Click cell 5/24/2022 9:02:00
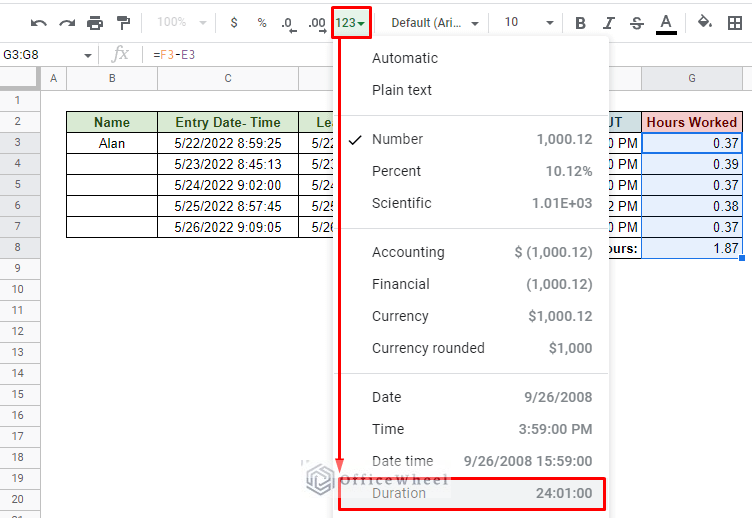 (x=228, y=186)
